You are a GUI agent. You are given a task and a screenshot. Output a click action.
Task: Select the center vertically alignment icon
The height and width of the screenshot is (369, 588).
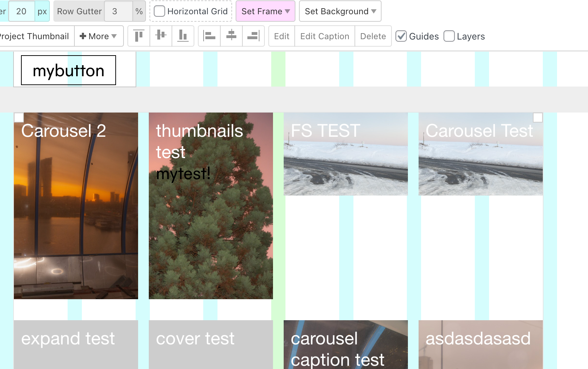coord(161,36)
